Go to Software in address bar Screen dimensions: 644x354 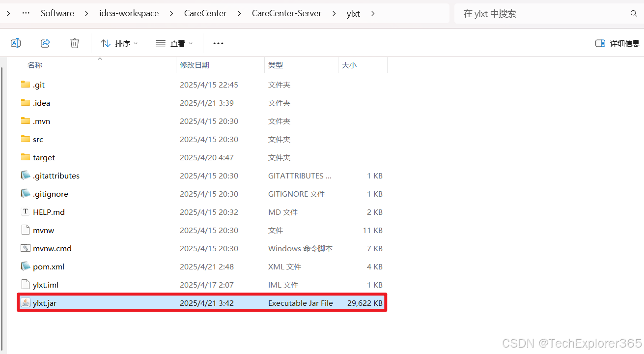(57, 13)
